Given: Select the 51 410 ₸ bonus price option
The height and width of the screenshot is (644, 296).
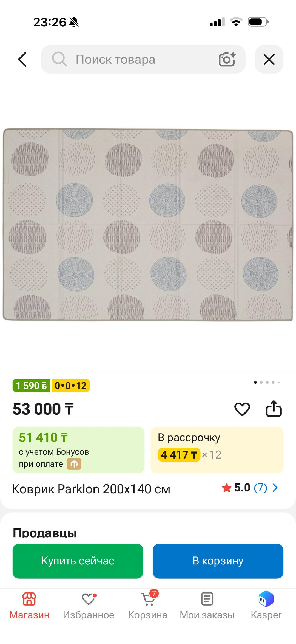Looking at the screenshot, I should pyautogui.click(x=78, y=450).
